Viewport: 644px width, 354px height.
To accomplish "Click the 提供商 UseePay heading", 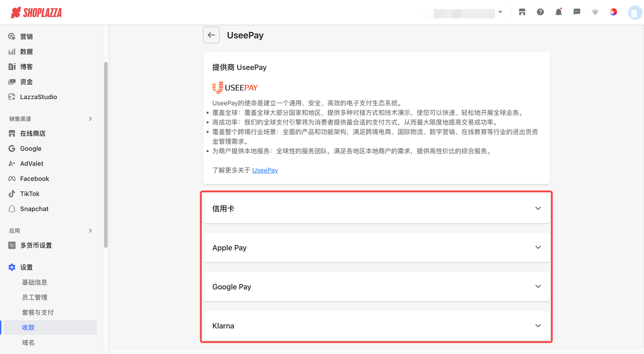I will pos(239,67).
